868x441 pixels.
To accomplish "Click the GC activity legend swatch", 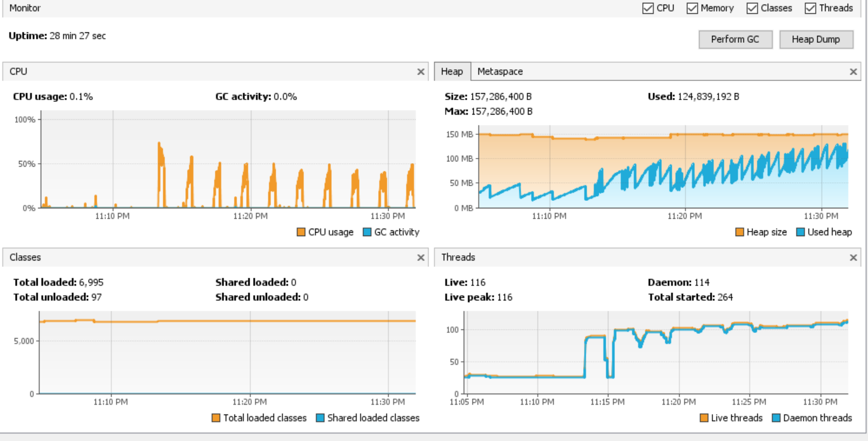I will pos(367,232).
